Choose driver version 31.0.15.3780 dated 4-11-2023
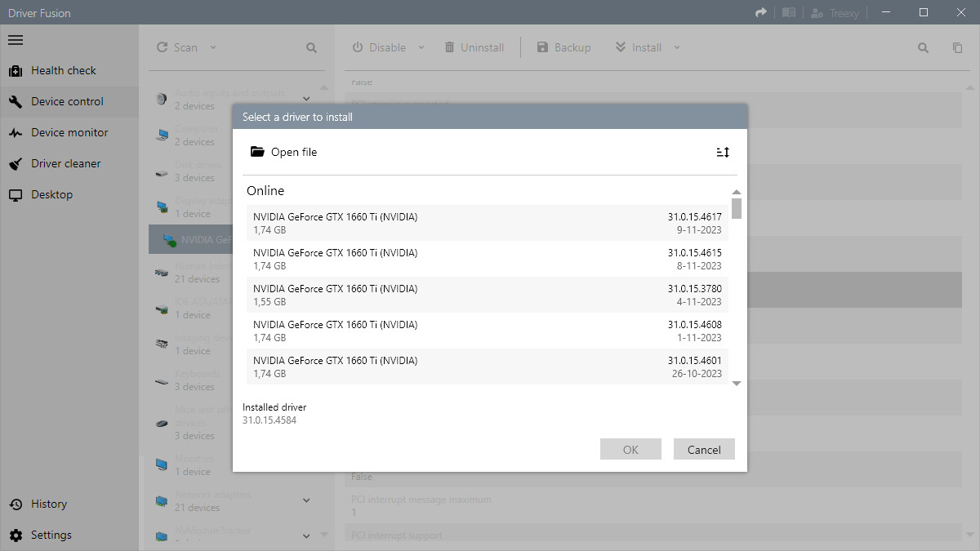This screenshot has width=980, height=551. [487, 295]
